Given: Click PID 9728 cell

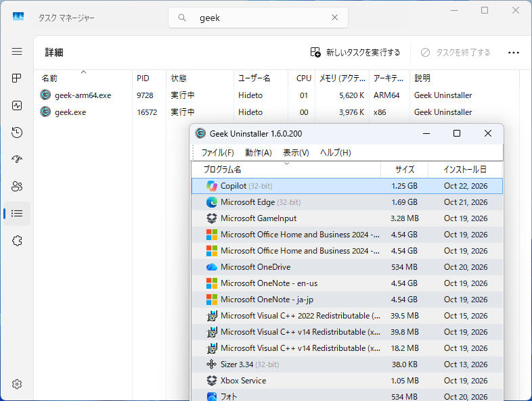Looking at the screenshot, I should pyautogui.click(x=145, y=95).
